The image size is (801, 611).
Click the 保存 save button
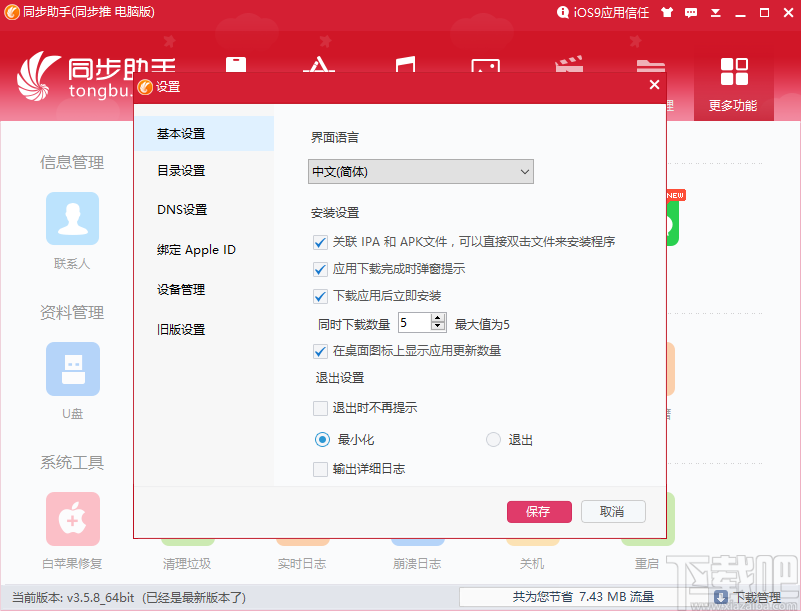click(539, 511)
